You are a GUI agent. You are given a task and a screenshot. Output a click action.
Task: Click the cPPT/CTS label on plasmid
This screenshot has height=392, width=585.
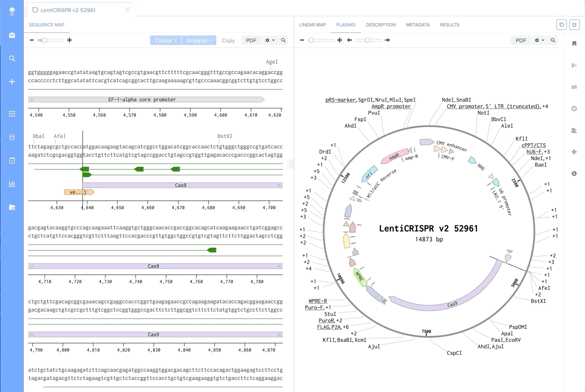click(x=534, y=145)
